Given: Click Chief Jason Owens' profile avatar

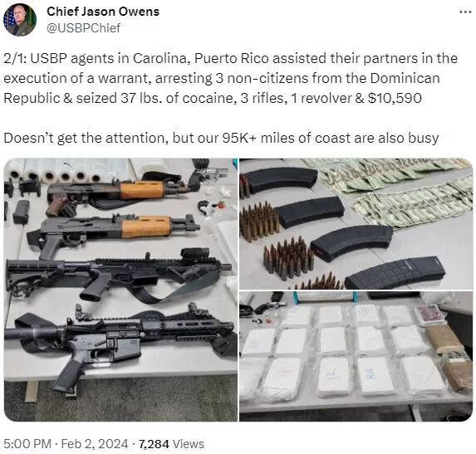Looking at the screenshot, I should [20, 20].
